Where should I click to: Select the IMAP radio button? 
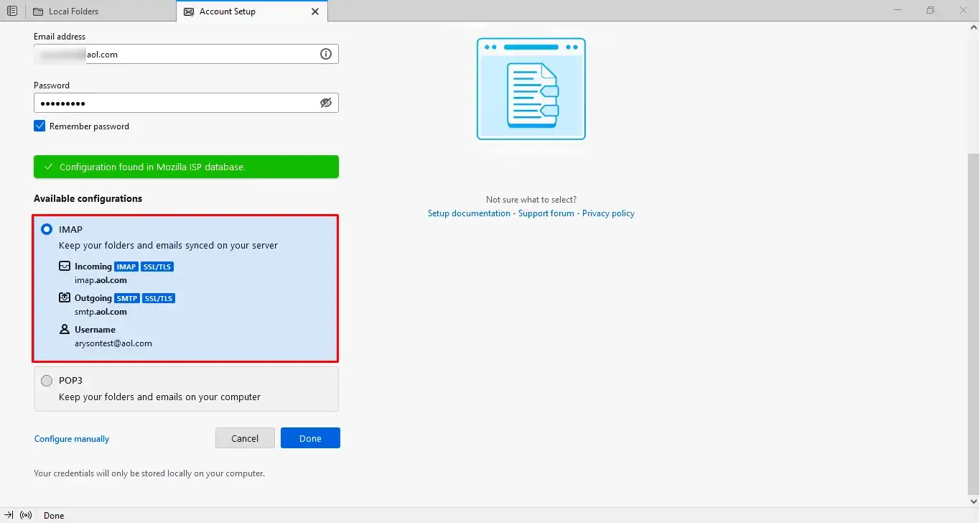(x=47, y=229)
